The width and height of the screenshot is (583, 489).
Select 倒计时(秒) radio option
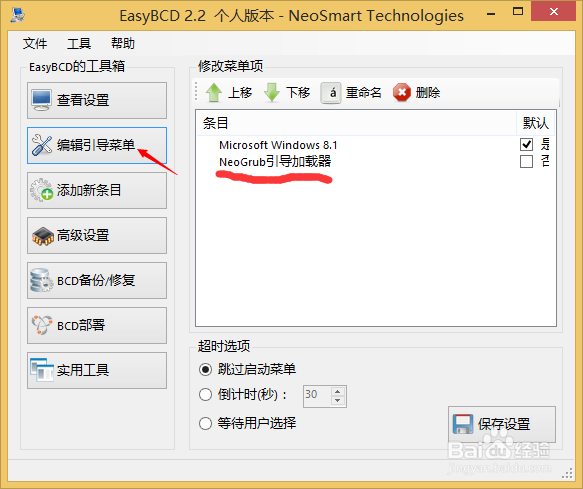pos(205,395)
